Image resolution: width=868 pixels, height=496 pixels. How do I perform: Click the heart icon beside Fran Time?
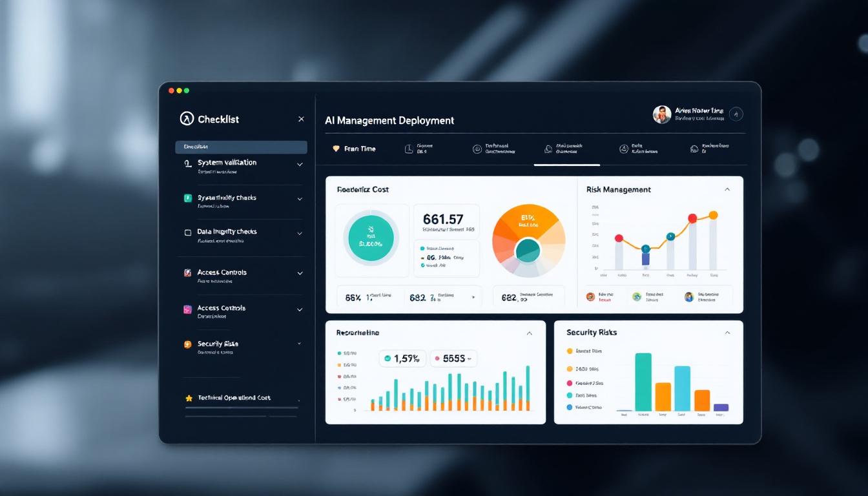click(x=336, y=149)
